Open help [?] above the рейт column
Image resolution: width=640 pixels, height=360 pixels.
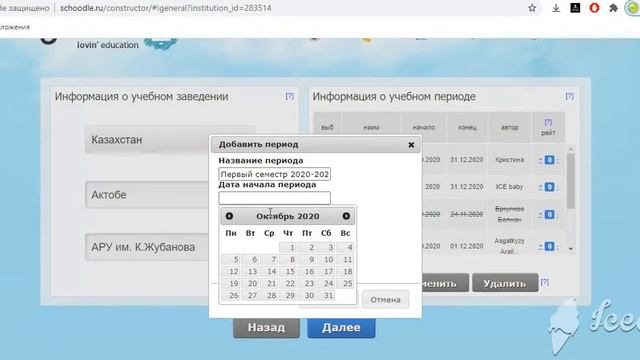[548, 122]
